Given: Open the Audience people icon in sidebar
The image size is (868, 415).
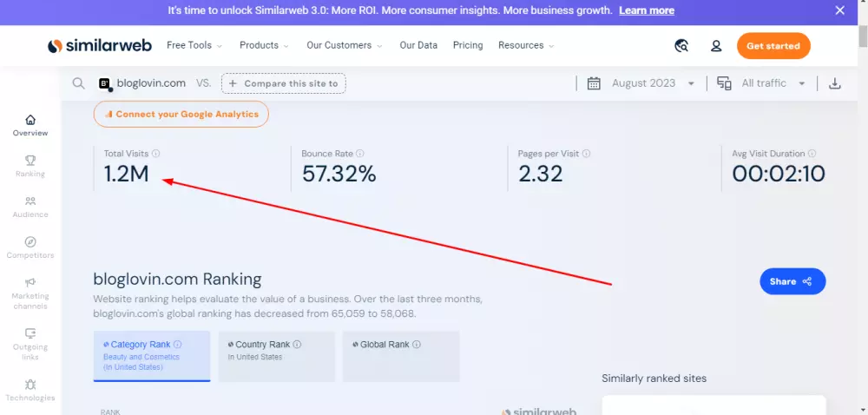Looking at the screenshot, I should 30,201.
